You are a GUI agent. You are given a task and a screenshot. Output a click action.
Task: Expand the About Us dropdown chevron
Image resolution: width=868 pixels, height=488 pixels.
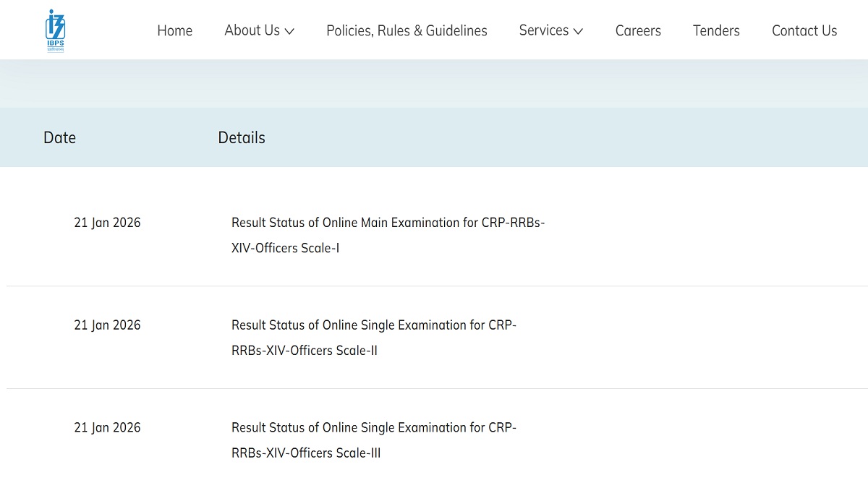click(x=289, y=31)
